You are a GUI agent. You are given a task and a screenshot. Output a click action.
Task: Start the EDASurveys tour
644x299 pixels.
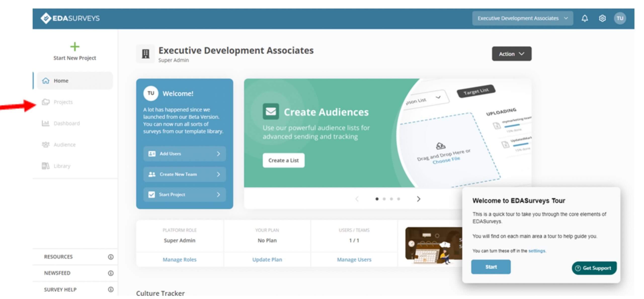pos(491,267)
